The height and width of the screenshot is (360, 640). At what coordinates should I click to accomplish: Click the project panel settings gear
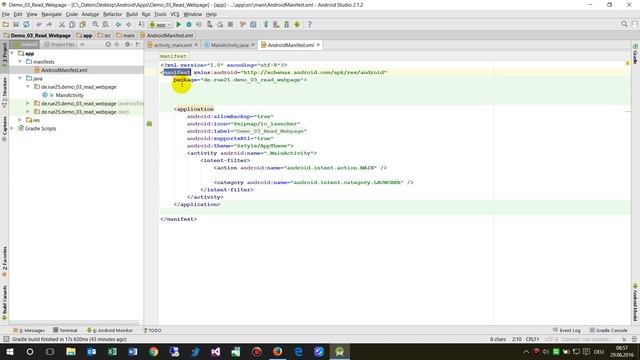pyautogui.click(x=127, y=44)
